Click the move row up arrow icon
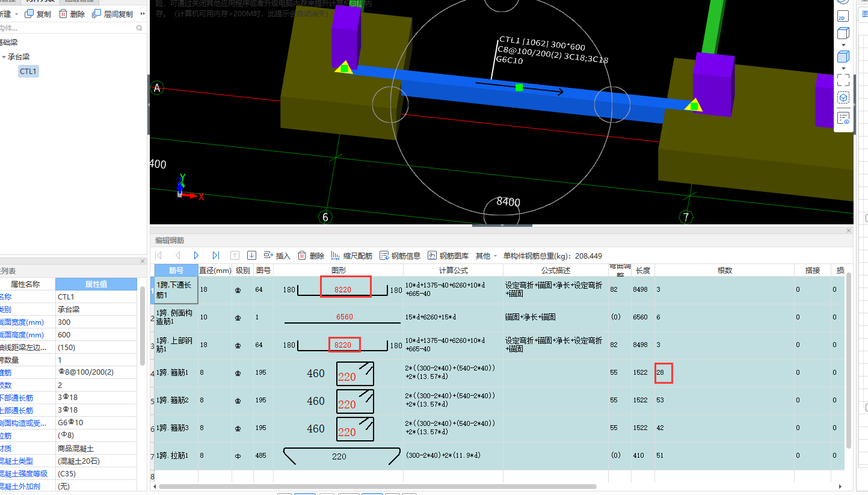 235,256
